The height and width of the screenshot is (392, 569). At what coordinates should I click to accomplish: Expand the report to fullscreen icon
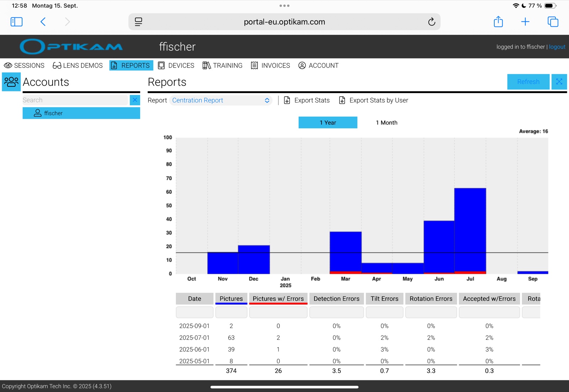click(x=559, y=82)
